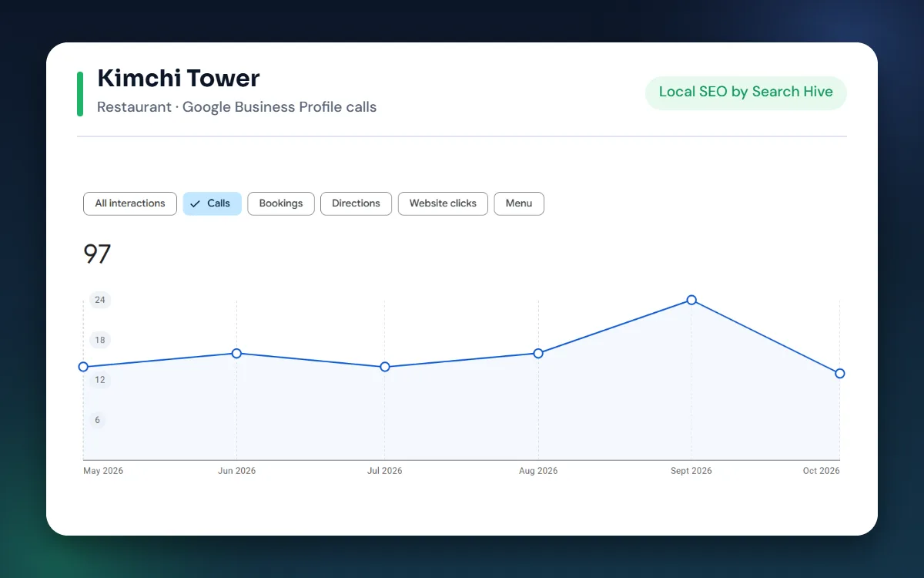Toggle the selected Calls filter chip

[x=213, y=203]
